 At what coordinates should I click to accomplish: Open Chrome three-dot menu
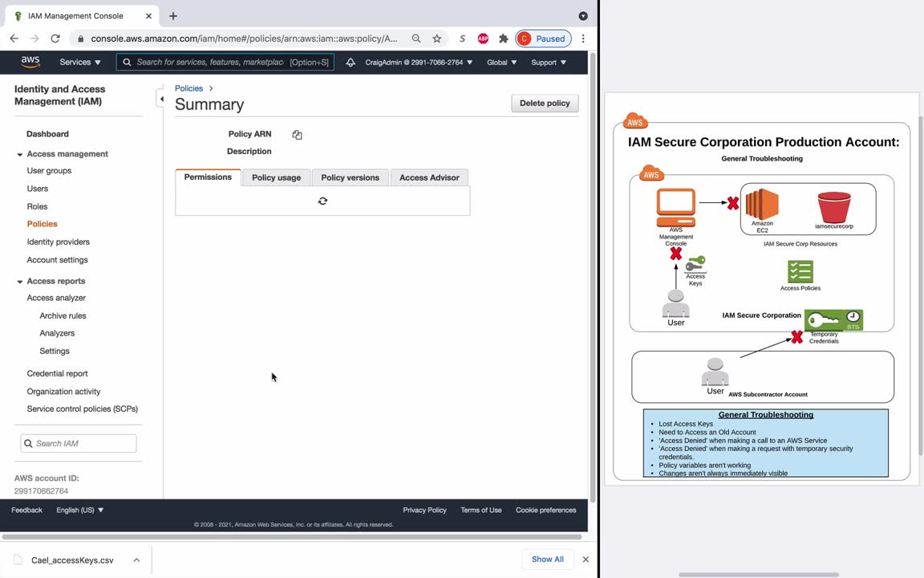click(x=583, y=39)
